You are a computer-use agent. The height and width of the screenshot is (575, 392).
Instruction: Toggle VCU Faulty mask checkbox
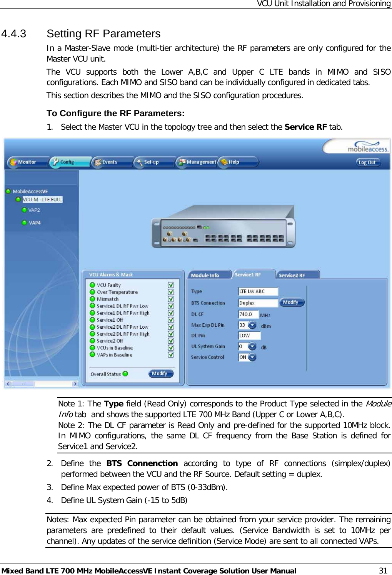coord(171,285)
